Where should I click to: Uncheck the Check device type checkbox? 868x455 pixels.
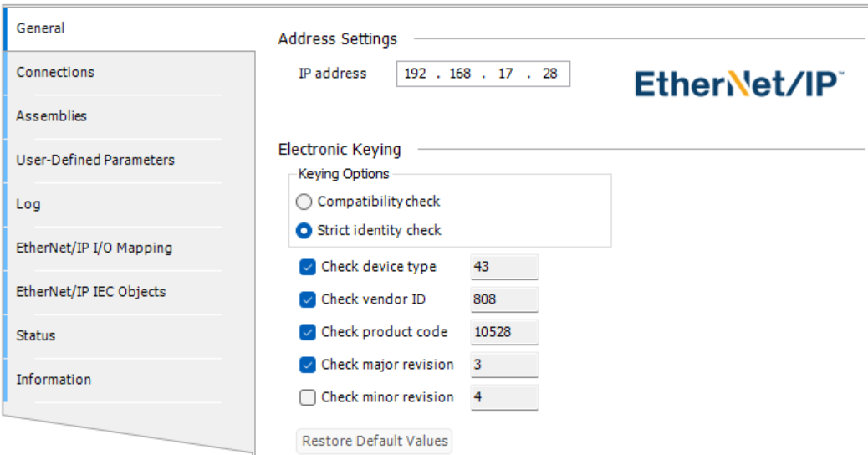tap(308, 268)
